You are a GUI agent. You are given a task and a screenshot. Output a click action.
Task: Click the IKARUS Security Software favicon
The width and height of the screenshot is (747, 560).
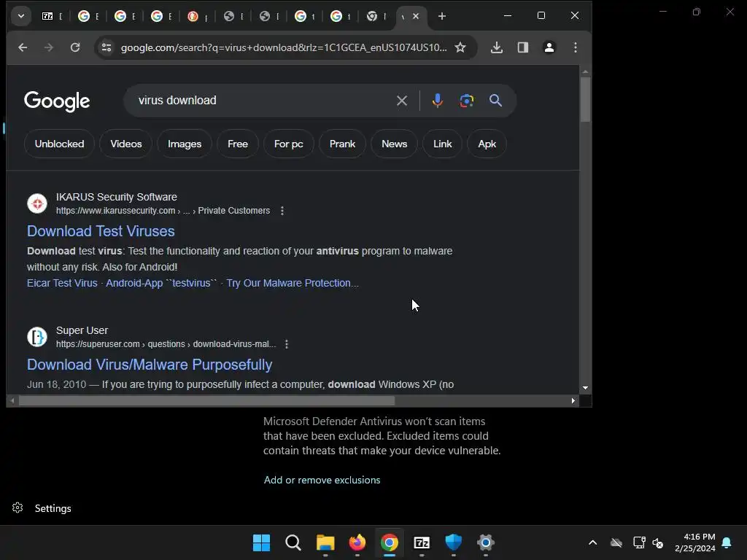pyautogui.click(x=36, y=203)
